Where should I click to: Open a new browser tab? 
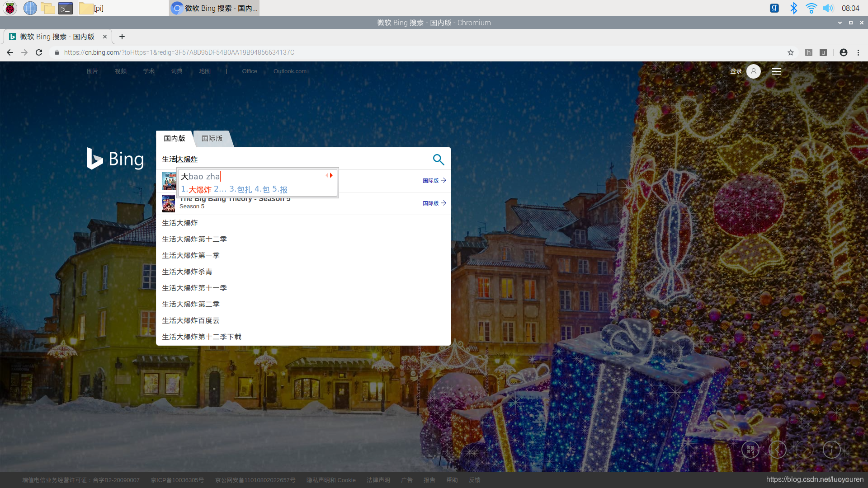click(122, 37)
